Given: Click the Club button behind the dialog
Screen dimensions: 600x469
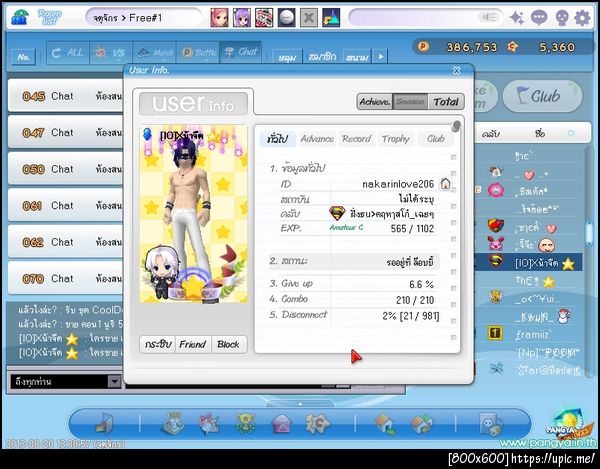Looking at the screenshot, I should pyautogui.click(x=542, y=96).
